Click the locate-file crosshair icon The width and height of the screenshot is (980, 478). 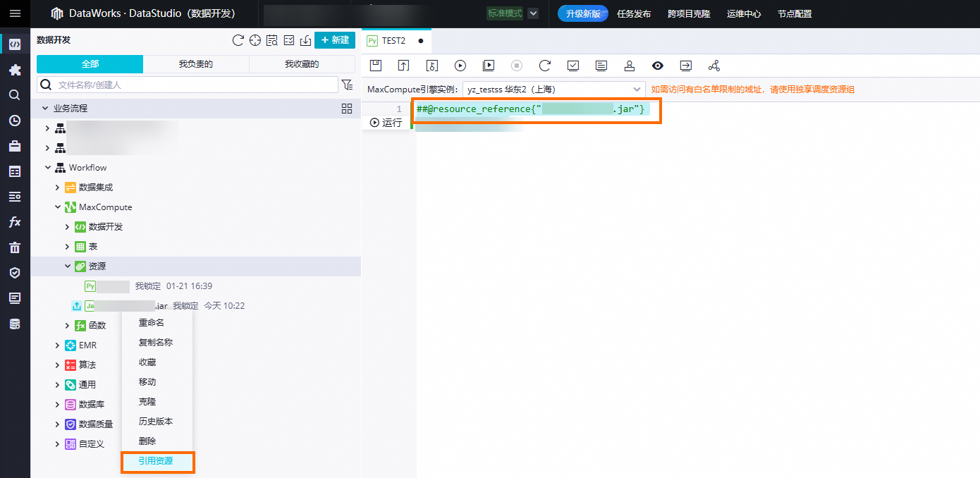click(x=255, y=40)
